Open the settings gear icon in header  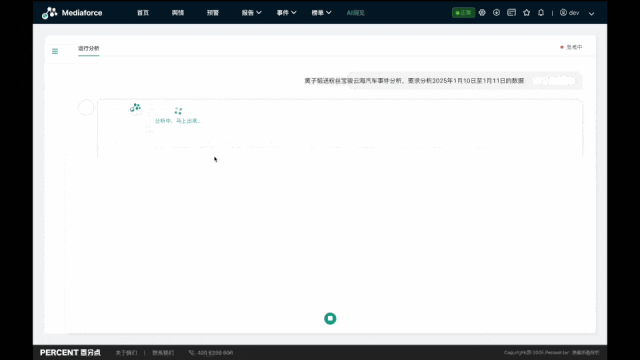(482, 13)
